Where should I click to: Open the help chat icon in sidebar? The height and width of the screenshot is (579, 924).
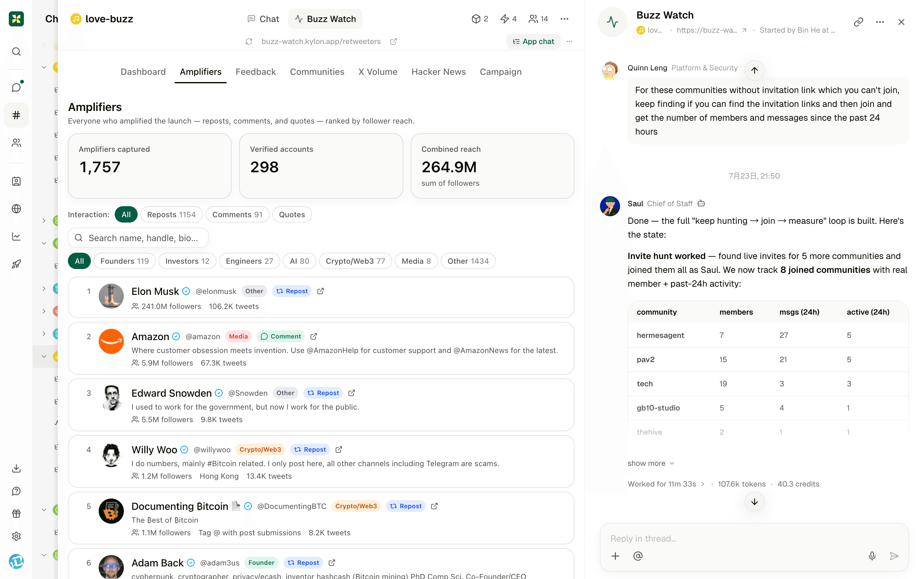click(x=16, y=491)
